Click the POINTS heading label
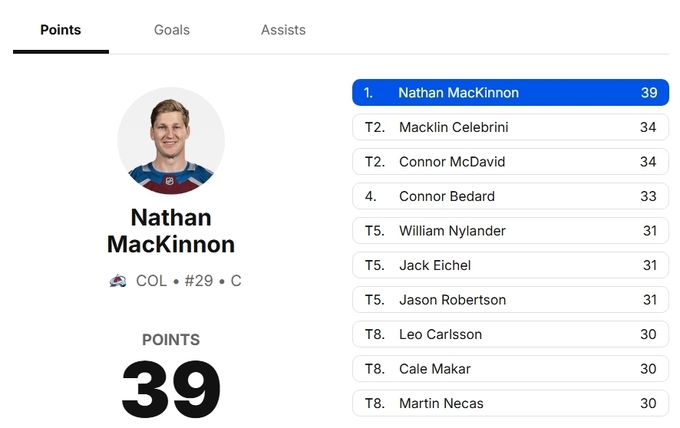680x428 pixels. click(x=171, y=340)
